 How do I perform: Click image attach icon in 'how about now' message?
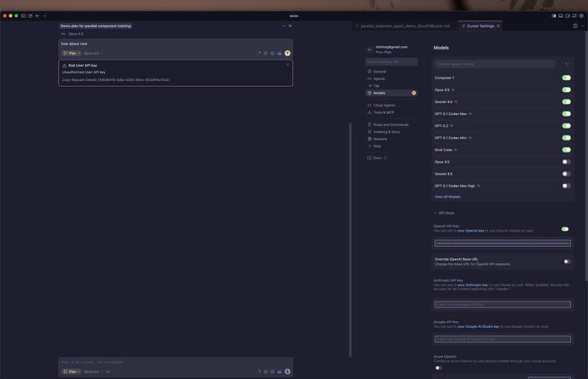[x=280, y=54]
